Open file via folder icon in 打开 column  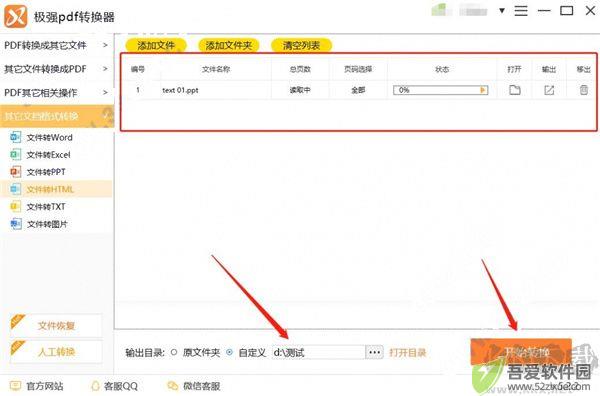click(515, 90)
